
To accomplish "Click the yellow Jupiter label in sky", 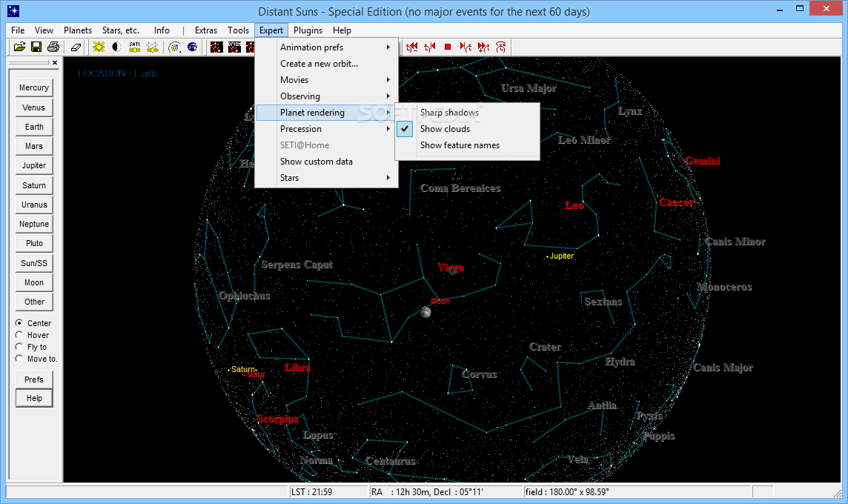I will point(561,256).
